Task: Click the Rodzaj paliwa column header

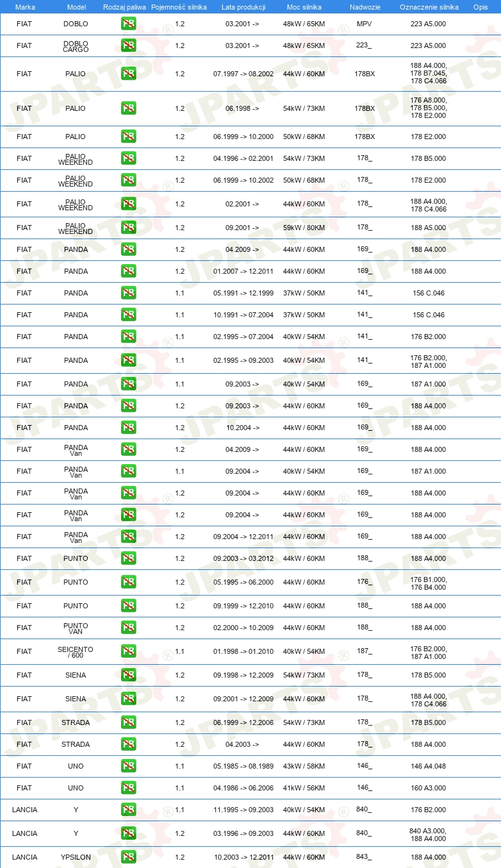Action: coord(124,6)
